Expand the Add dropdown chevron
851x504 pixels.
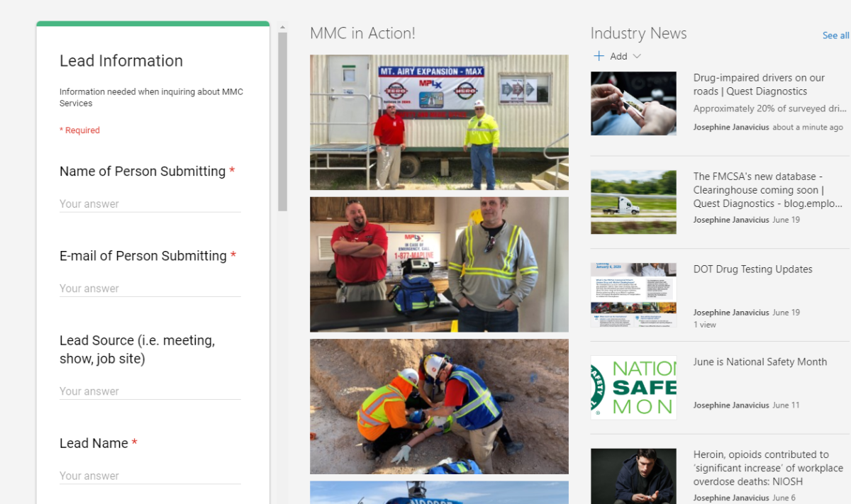(637, 56)
